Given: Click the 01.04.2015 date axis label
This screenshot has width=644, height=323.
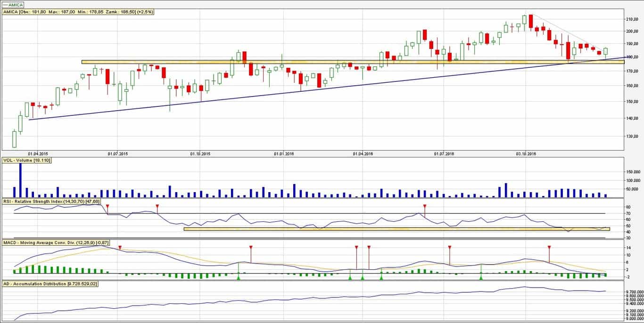Looking at the screenshot, I should click(x=38, y=153).
